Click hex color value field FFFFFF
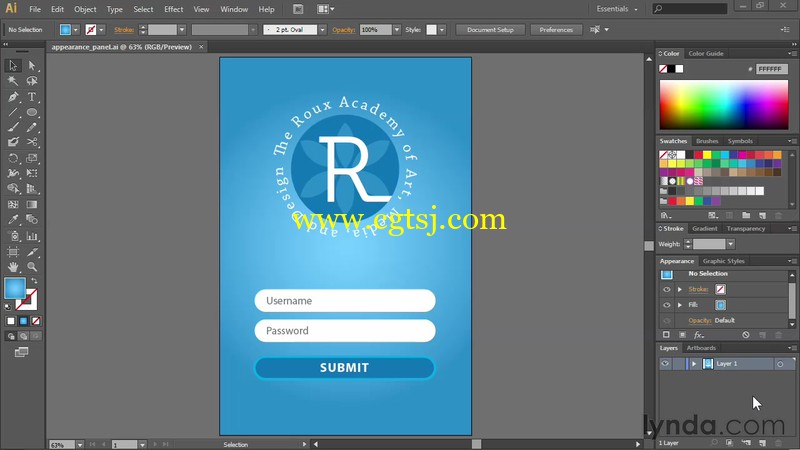Image resolution: width=800 pixels, height=450 pixels. click(x=771, y=69)
